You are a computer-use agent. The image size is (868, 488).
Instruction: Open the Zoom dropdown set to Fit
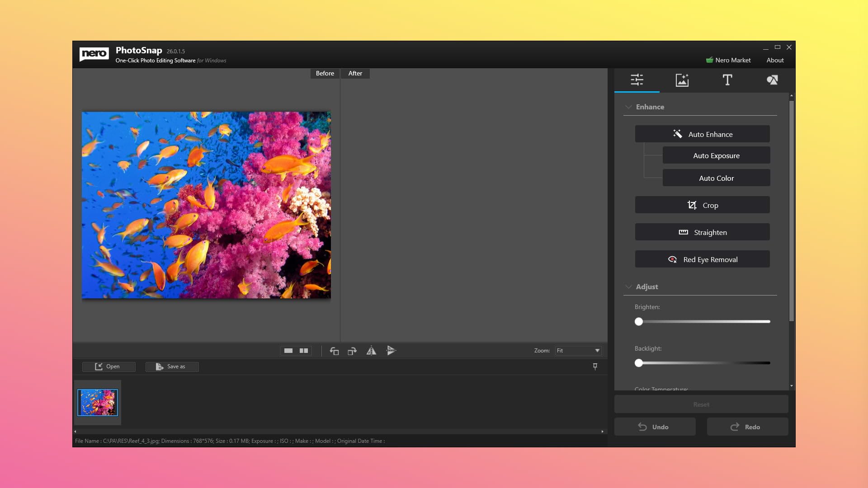click(x=578, y=351)
